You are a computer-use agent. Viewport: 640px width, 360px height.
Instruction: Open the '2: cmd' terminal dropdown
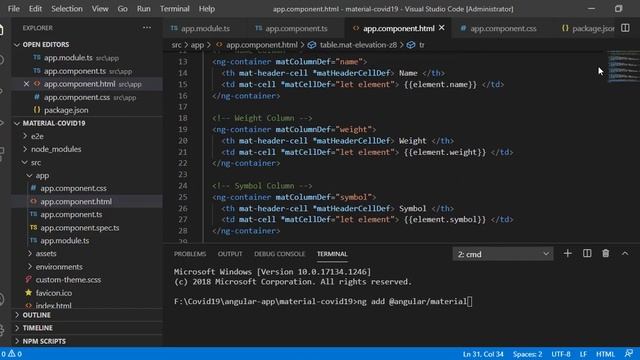point(503,254)
